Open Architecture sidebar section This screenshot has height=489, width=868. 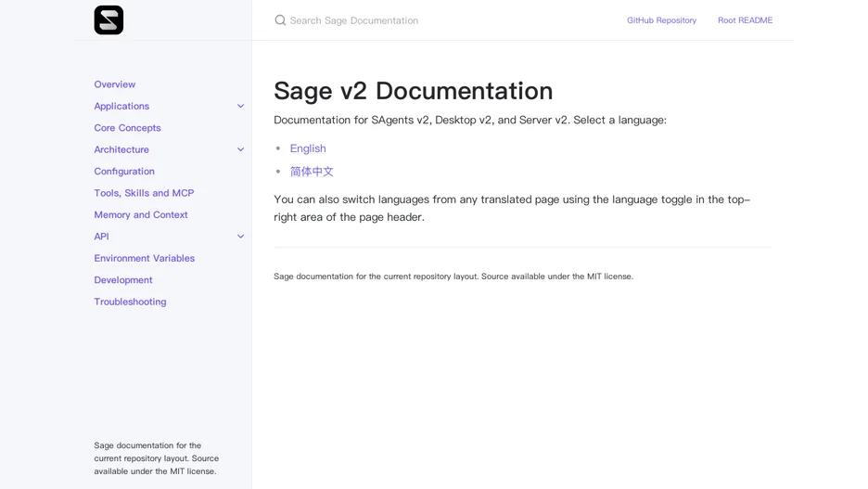[121, 149]
